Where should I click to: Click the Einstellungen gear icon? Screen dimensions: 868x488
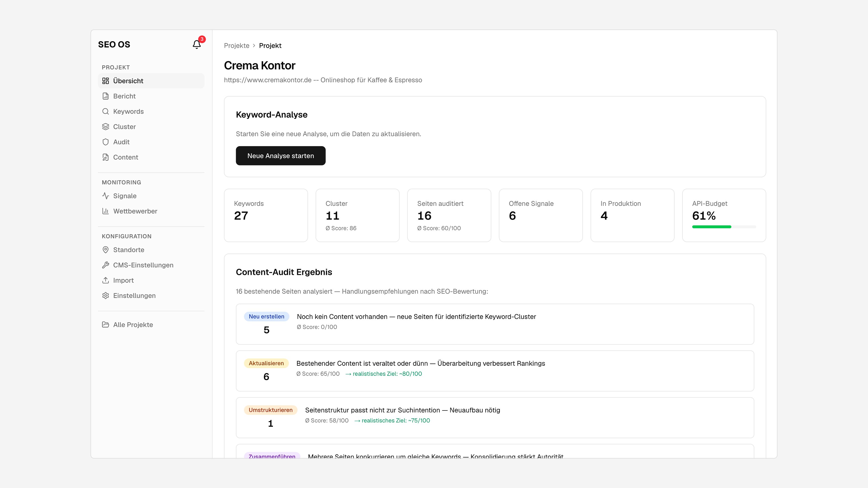[106, 296]
